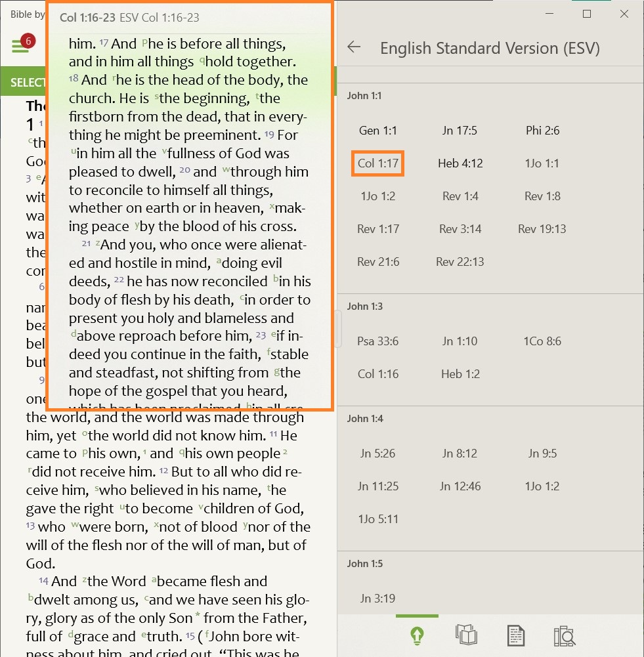Select the John 1:3 section heading
This screenshot has height=657, width=644.
[x=364, y=307]
